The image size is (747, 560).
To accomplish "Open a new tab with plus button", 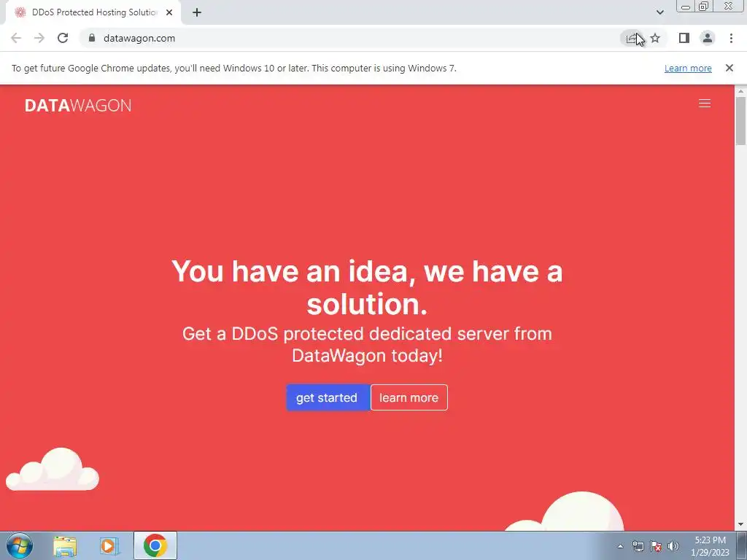I will click(x=197, y=12).
